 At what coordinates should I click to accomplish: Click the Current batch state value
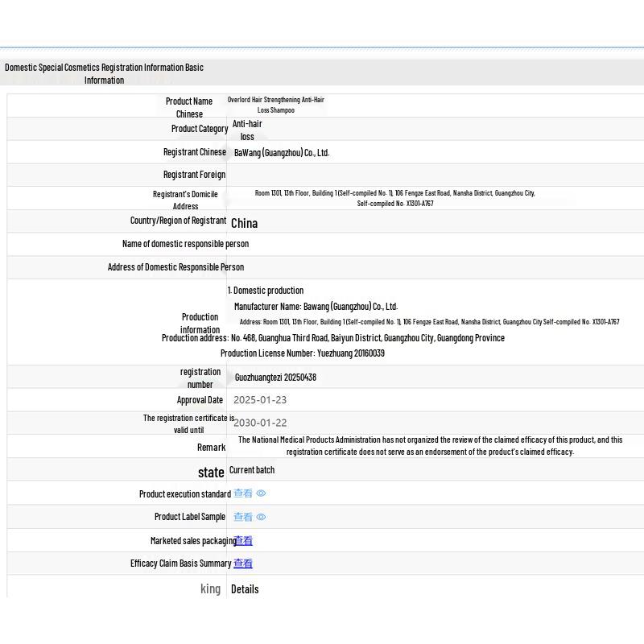(252, 470)
